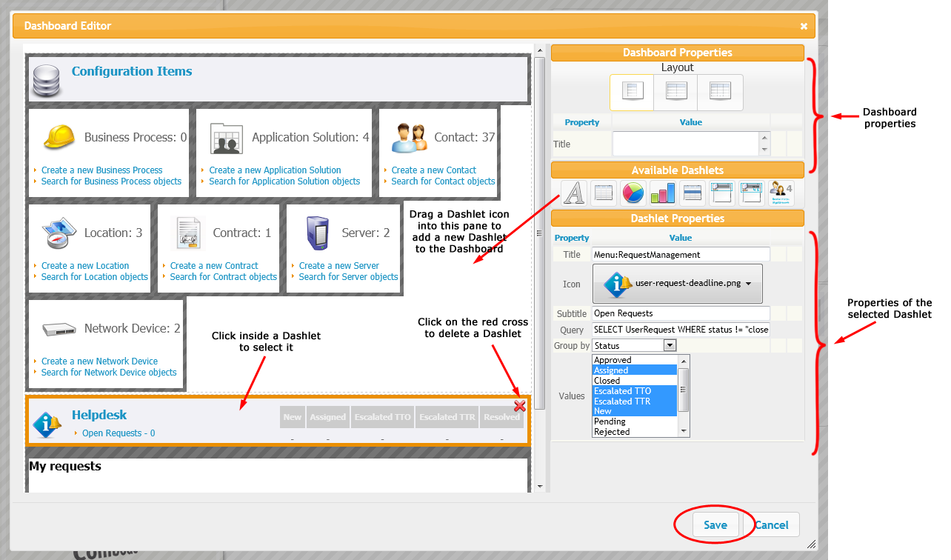Select the plain table dashlet icon
The image size is (951, 560).
604,193
